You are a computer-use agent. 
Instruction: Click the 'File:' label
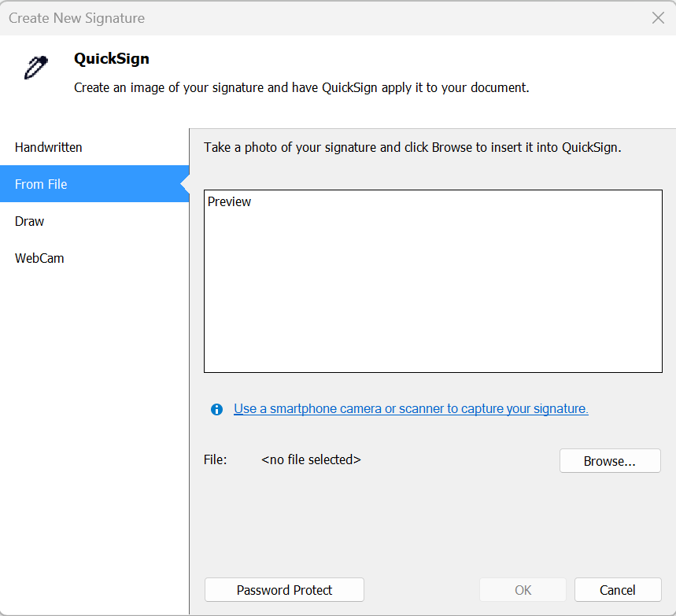point(215,460)
